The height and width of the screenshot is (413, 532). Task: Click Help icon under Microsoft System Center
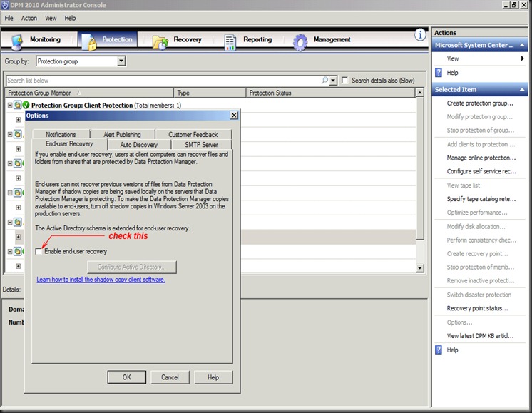[x=439, y=73]
